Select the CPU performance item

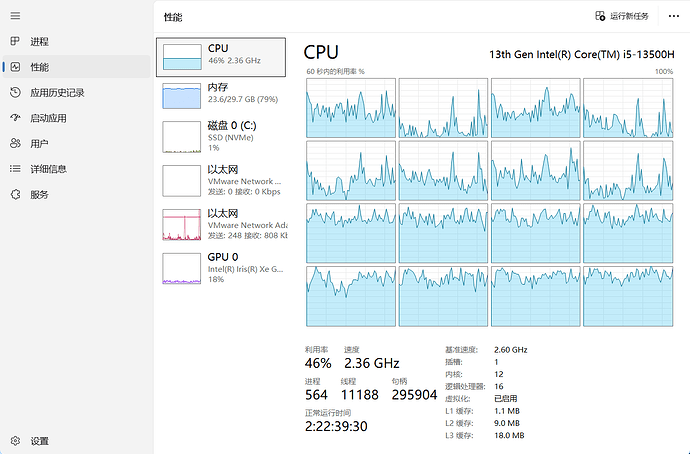coord(221,57)
